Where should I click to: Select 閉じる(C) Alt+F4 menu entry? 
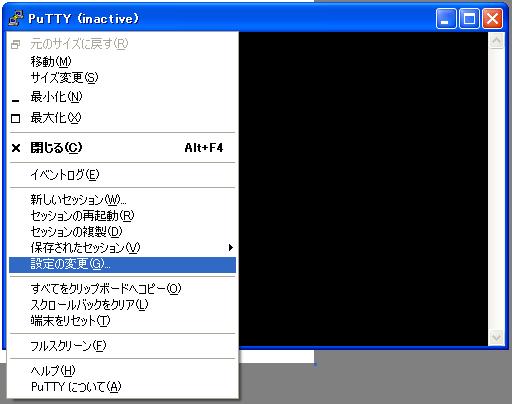point(122,148)
